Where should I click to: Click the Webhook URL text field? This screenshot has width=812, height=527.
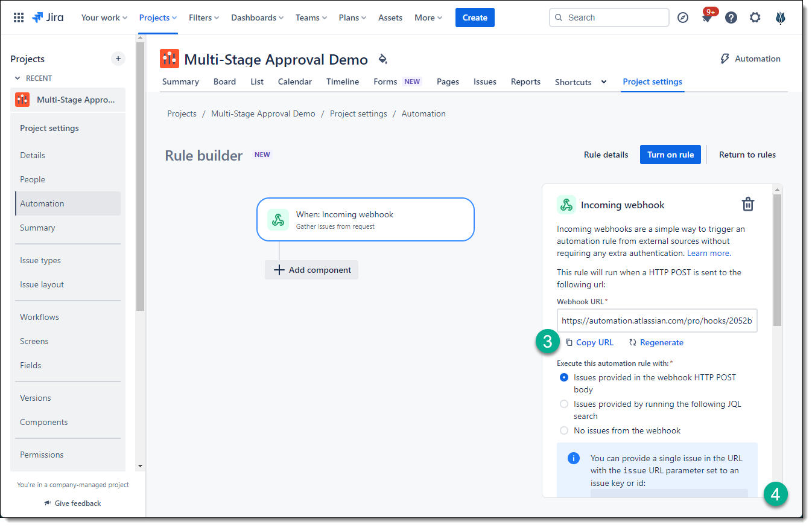(657, 321)
